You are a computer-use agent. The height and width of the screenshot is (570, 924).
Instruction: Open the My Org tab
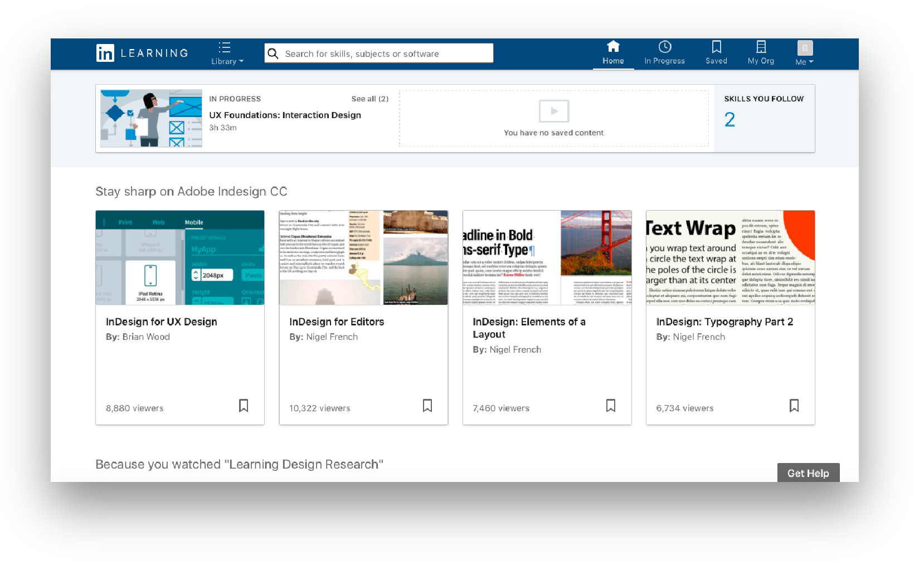761,53
